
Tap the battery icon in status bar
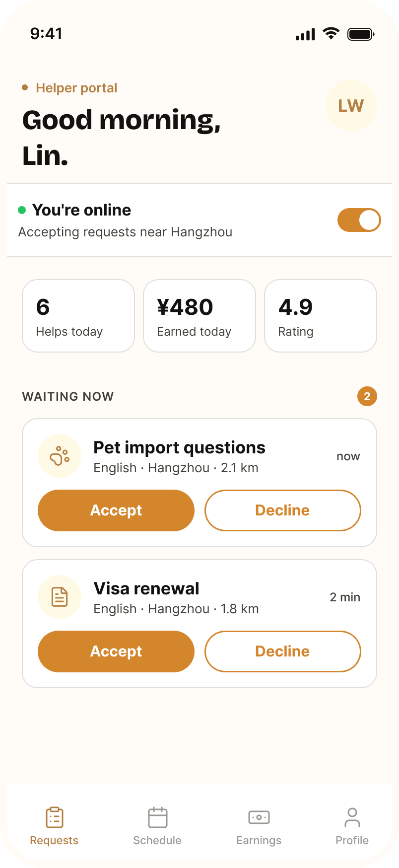[x=361, y=34]
